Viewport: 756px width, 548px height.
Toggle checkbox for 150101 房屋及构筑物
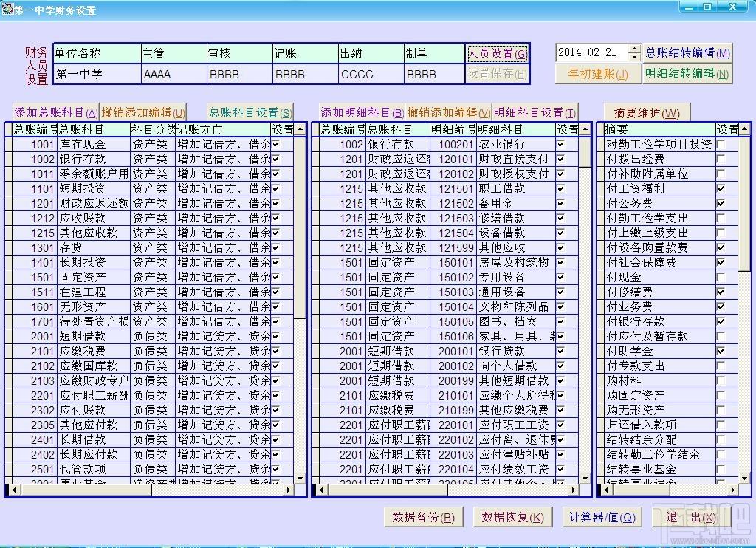[561, 262]
